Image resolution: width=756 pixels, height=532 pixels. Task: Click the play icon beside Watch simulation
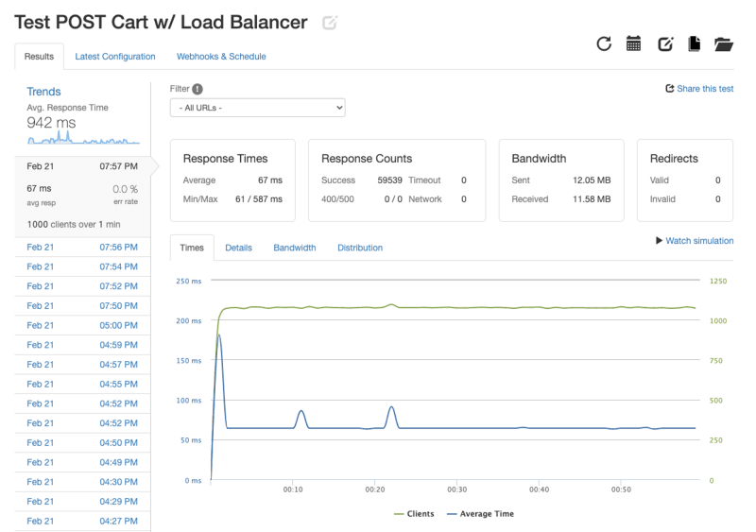(x=659, y=240)
